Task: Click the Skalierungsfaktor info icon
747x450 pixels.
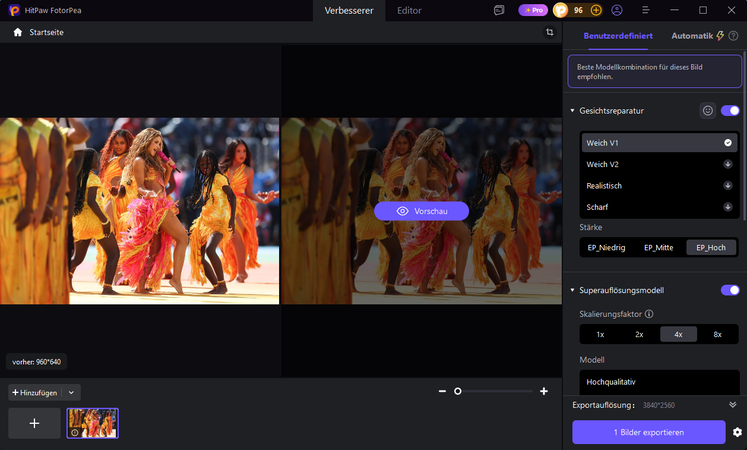Action: click(x=649, y=314)
